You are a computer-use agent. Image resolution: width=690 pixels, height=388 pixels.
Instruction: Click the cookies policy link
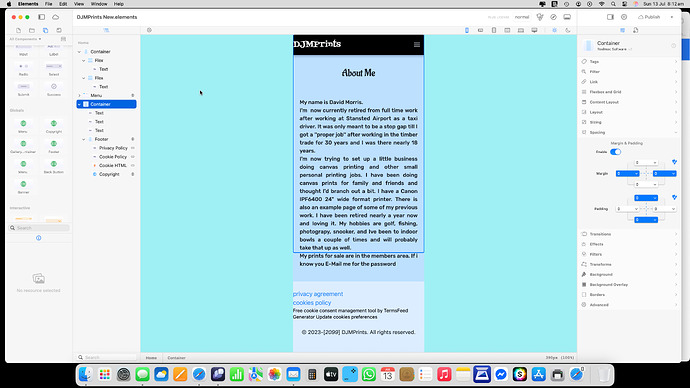(x=312, y=303)
